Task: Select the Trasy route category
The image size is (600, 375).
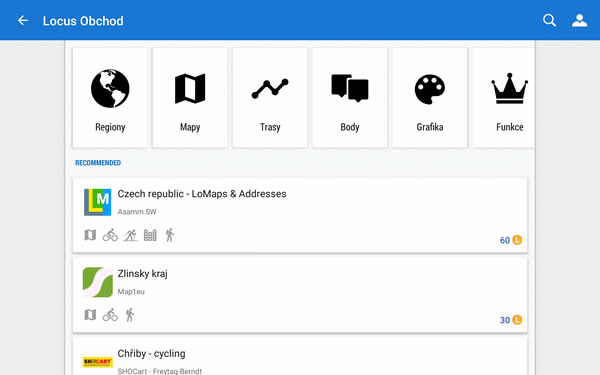Action: (270, 98)
